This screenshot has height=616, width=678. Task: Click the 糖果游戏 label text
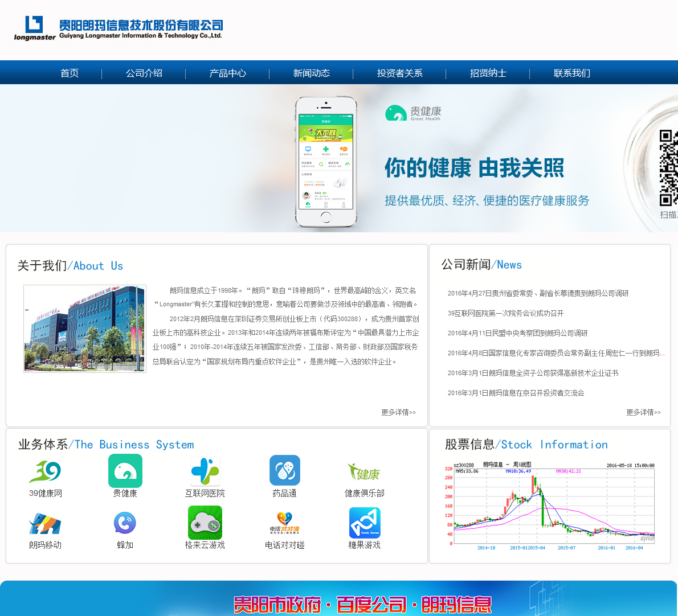tap(365, 545)
